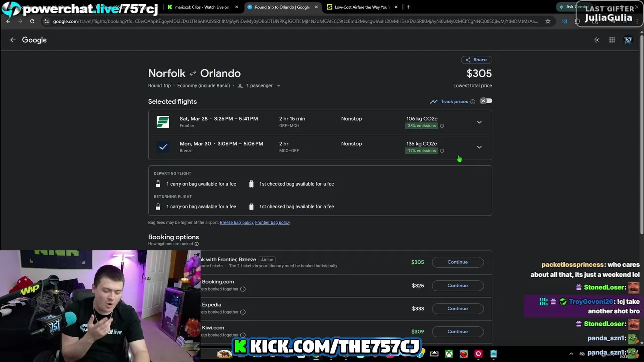This screenshot has height=362, width=644.
Task: Expand the Breeze Mon, Mar 30 flight details
Action: click(479, 147)
